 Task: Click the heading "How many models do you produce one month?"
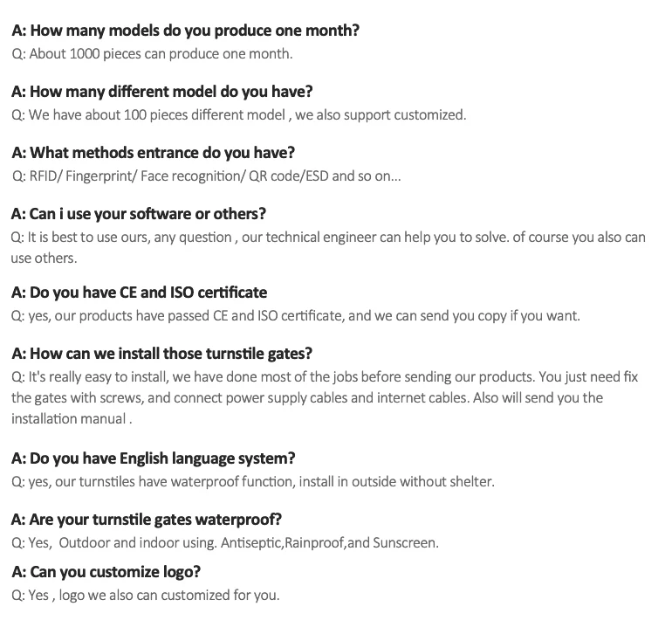coord(184,31)
